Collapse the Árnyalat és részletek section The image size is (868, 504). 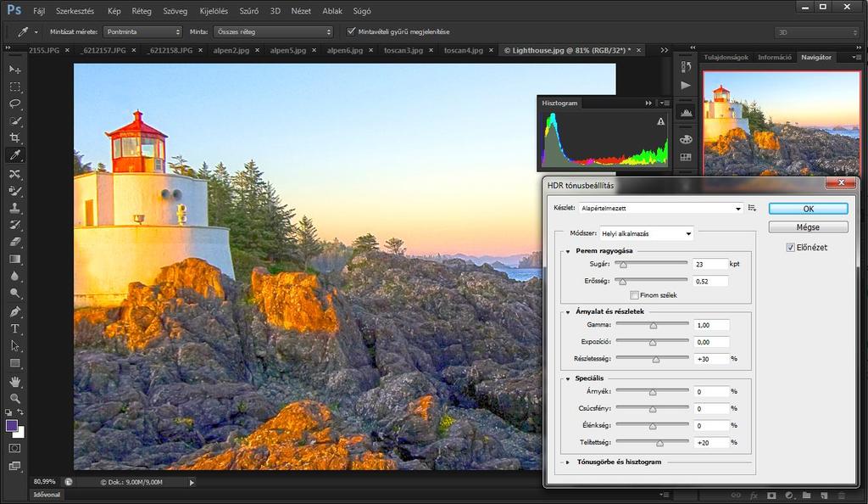click(568, 312)
